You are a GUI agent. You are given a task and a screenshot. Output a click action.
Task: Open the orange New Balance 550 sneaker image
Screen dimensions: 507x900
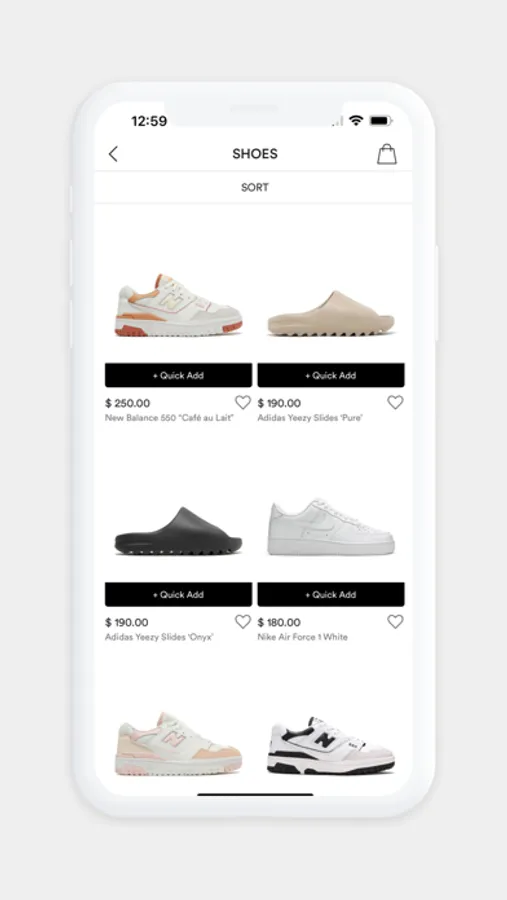[179, 305]
